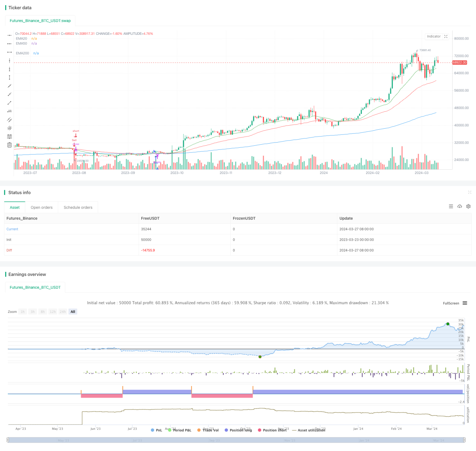Screen dimensions: 476x451
Task: Open the gear settings in Status info
Action: 468,207
